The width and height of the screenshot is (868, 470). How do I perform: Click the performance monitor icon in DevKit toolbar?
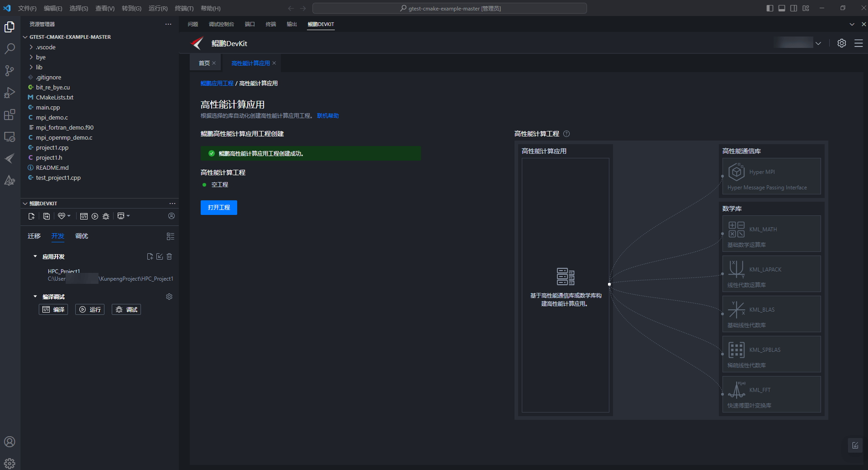point(121,216)
